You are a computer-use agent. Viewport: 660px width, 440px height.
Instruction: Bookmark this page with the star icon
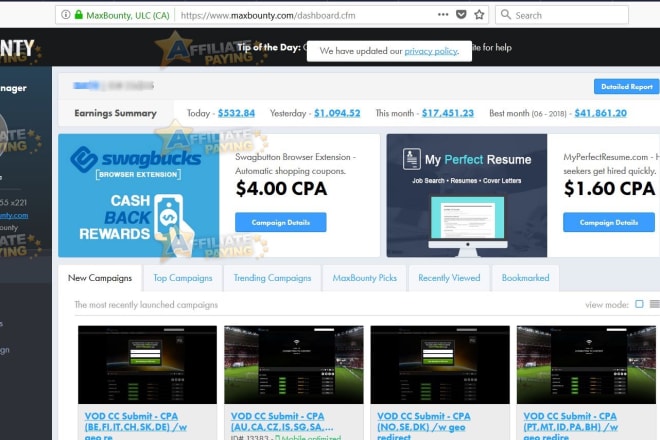tap(479, 15)
